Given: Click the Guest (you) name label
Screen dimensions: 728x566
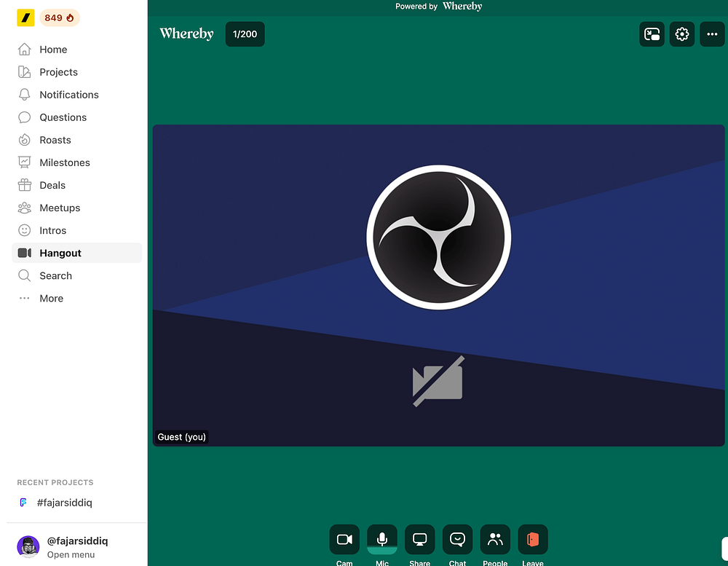Looking at the screenshot, I should (181, 437).
